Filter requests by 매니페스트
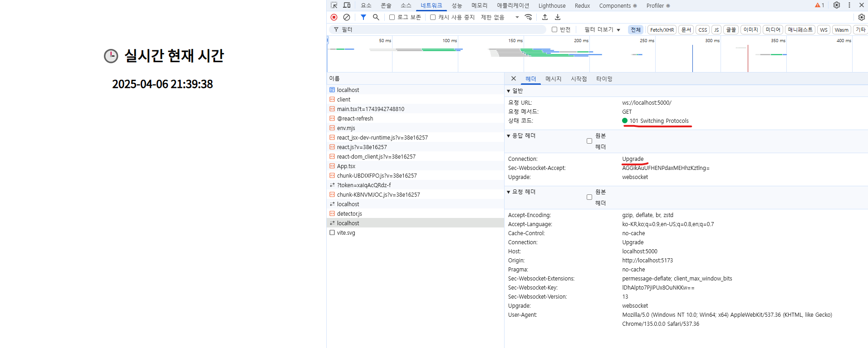 pyautogui.click(x=800, y=29)
